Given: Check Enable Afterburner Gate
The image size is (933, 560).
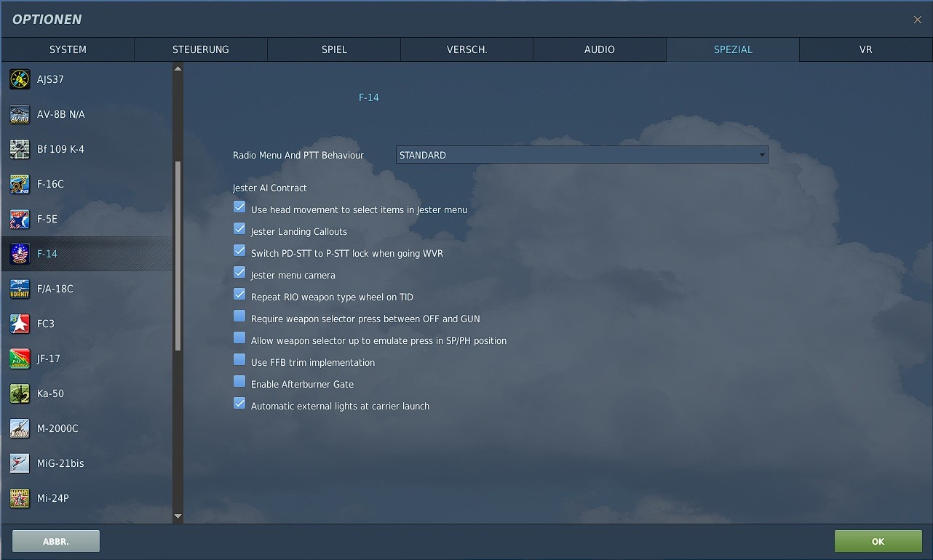Looking at the screenshot, I should [x=239, y=382].
